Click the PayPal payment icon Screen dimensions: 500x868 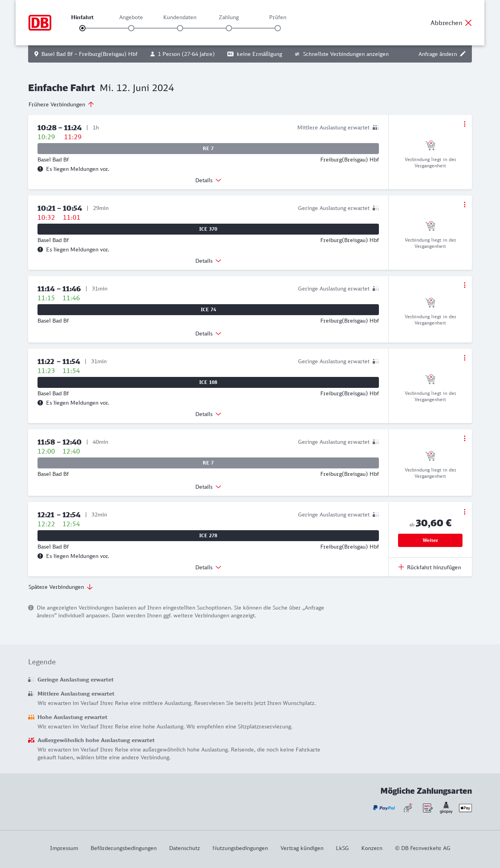tap(384, 808)
